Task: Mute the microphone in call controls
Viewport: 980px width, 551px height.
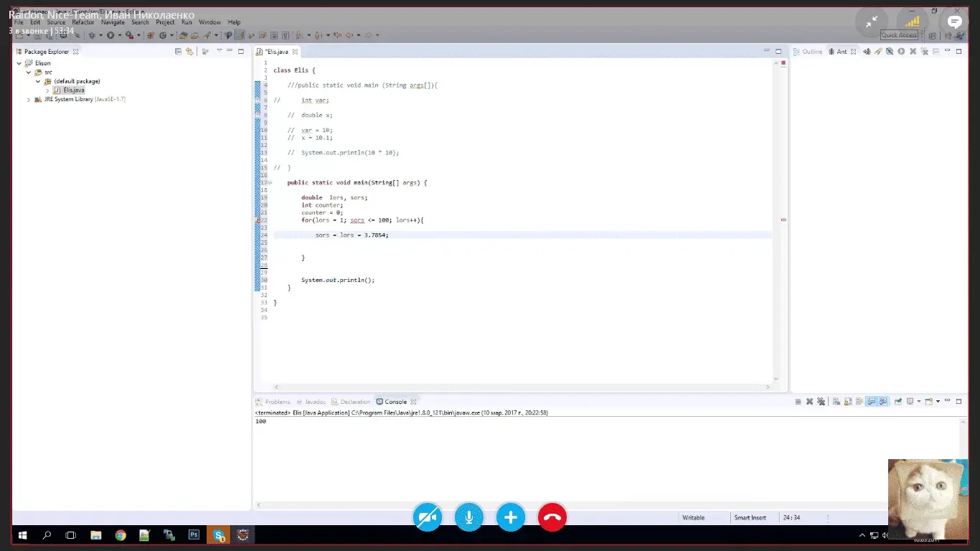Action: (x=469, y=517)
